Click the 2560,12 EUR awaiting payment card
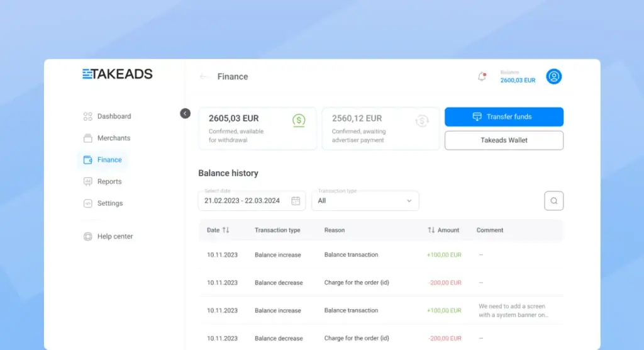The height and width of the screenshot is (350, 644). 380,128
